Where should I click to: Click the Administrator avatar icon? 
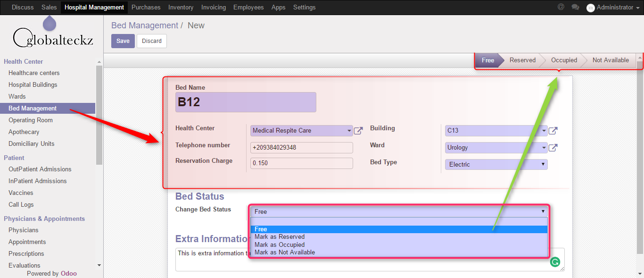point(591,8)
